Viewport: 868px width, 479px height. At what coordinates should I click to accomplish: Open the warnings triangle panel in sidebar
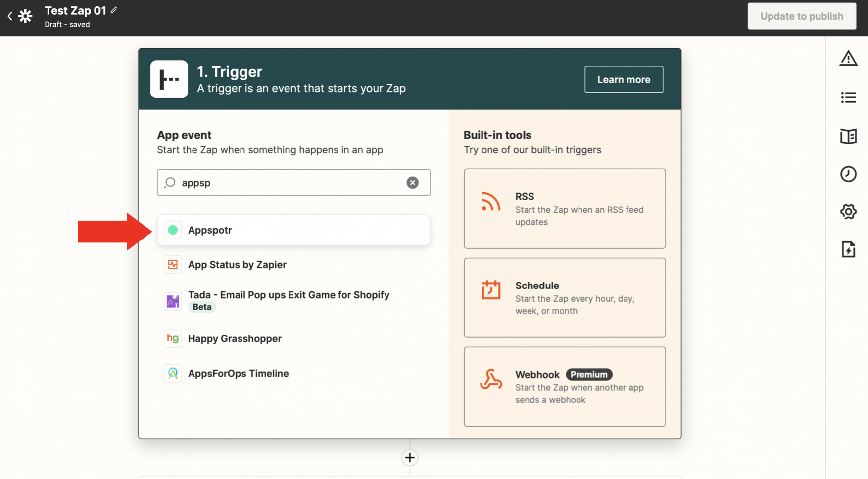848,58
